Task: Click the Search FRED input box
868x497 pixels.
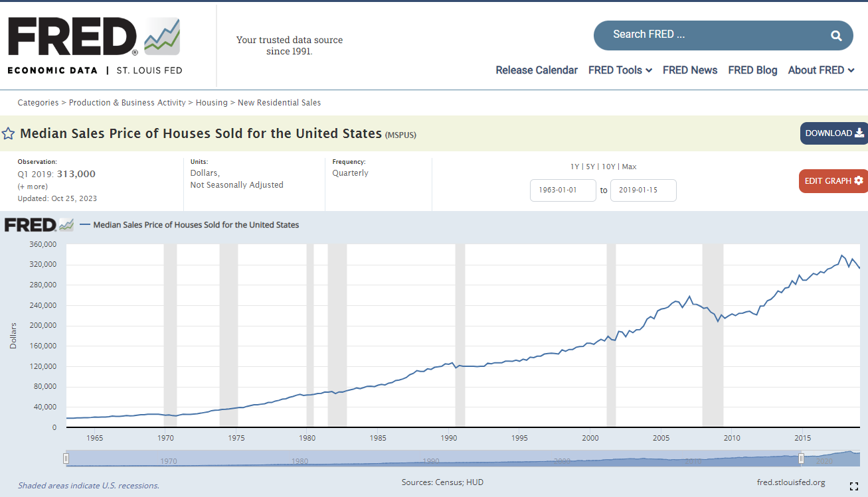Action: 711,35
